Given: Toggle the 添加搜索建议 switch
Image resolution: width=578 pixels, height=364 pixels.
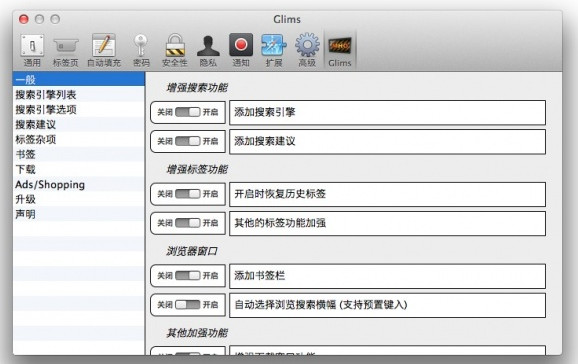Looking at the screenshot, I should coord(188,141).
